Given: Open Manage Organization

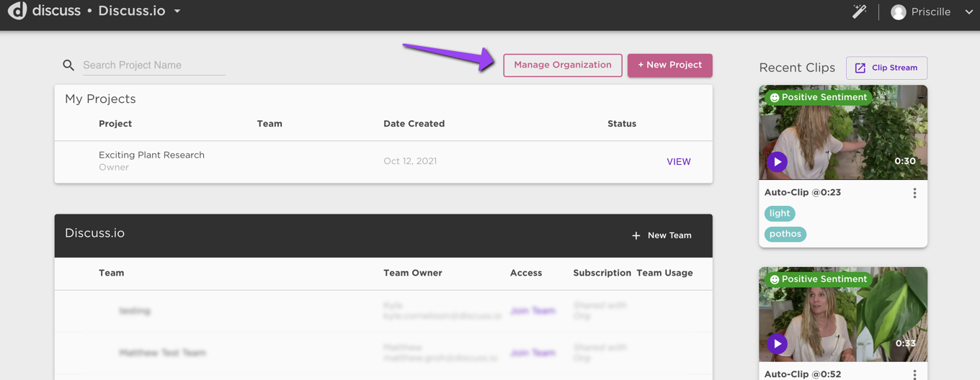Looking at the screenshot, I should tap(563, 65).
